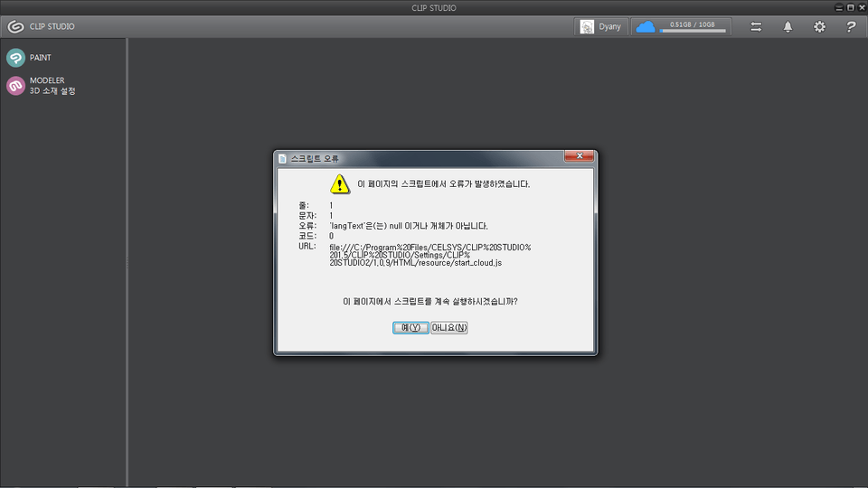The image size is (868, 488).
Task: Open the transfer arrows icon
Action: (x=756, y=26)
